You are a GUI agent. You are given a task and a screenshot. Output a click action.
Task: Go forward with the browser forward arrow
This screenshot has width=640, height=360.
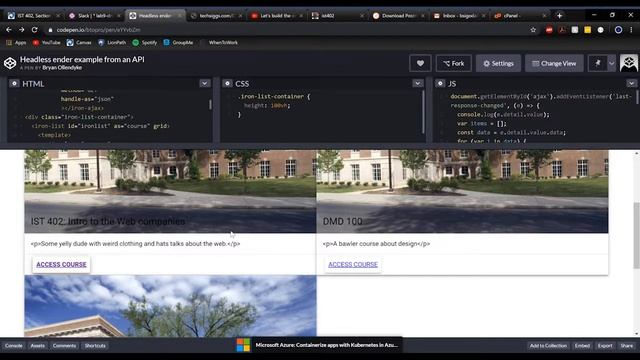22,30
